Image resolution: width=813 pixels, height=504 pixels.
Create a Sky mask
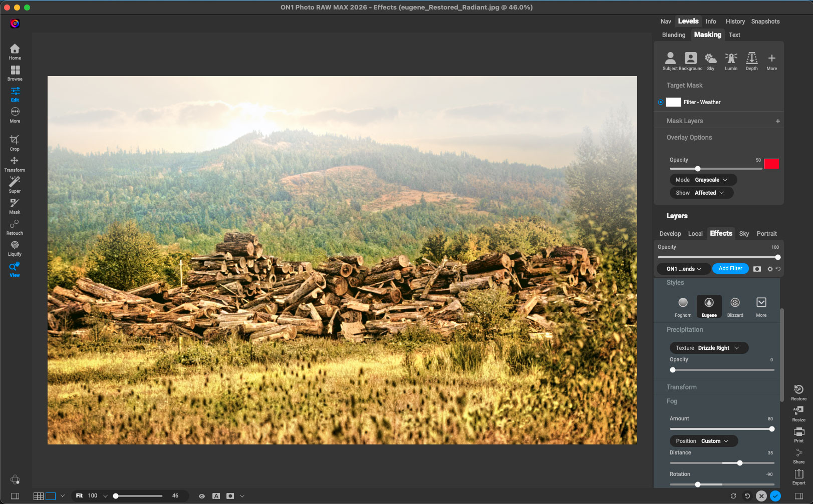pos(711,61)
